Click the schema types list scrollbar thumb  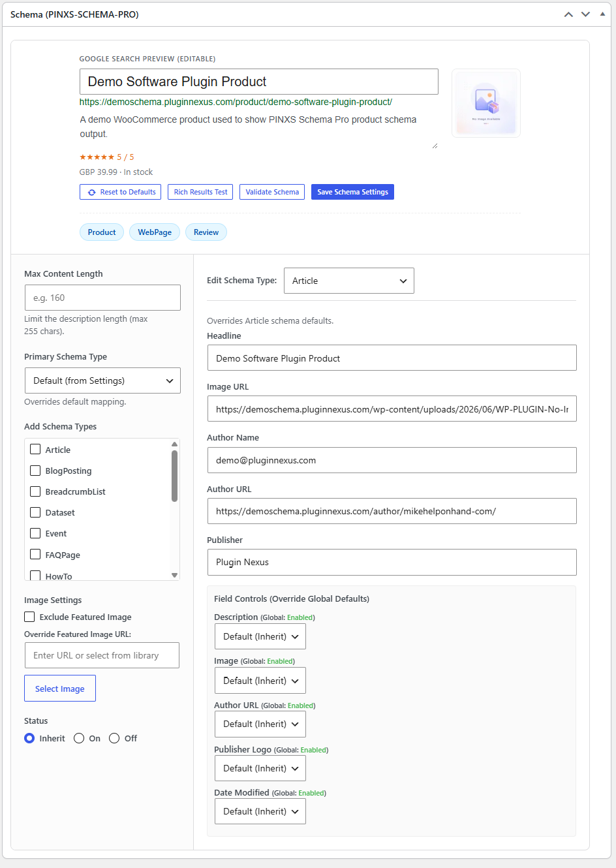click(174, 476)
